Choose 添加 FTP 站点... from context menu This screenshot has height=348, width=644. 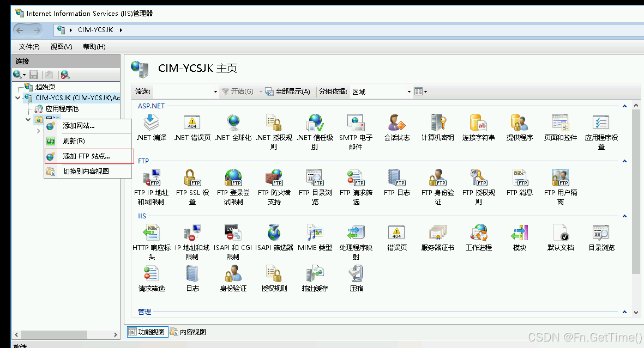pyautogui.click(x=88, y=156)
